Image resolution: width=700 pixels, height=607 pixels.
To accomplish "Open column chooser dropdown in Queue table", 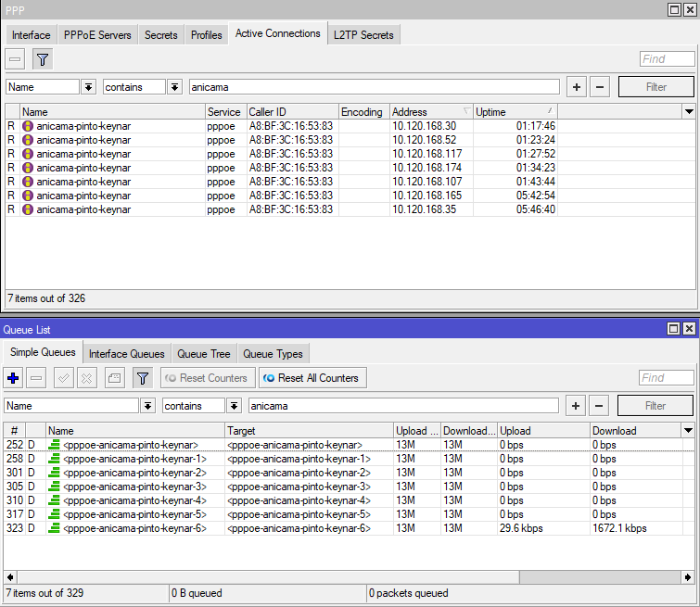I will click(688, 430).
